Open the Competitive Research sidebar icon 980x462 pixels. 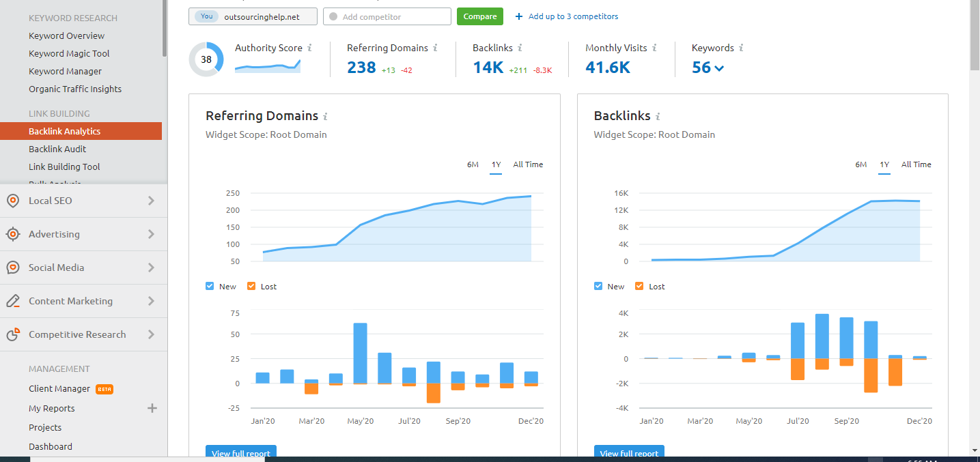12,334
